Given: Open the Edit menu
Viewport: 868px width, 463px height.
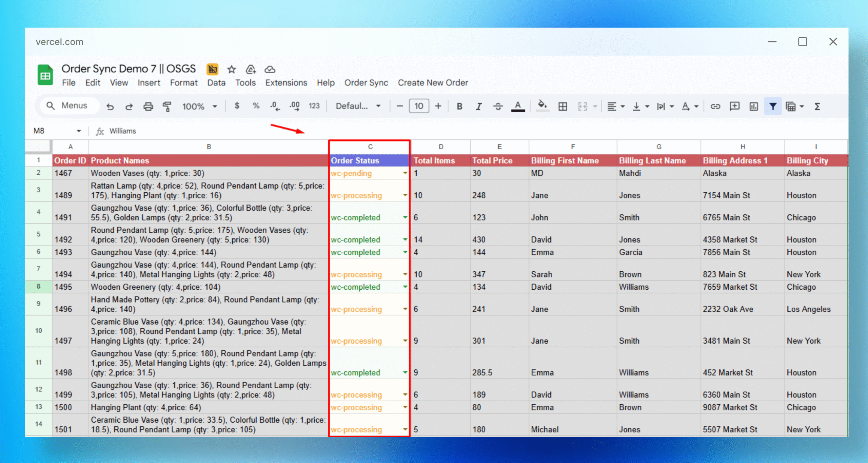Looking at the screenshot, I should 93,83.
